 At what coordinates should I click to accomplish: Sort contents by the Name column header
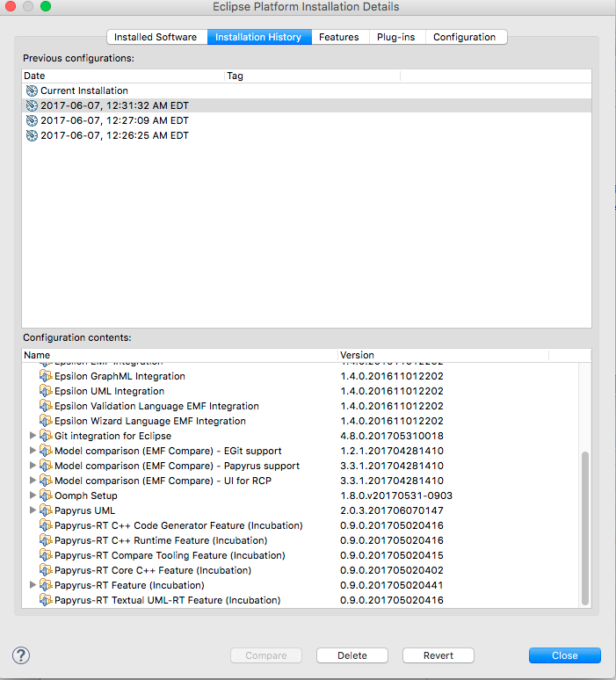point(179,355)
